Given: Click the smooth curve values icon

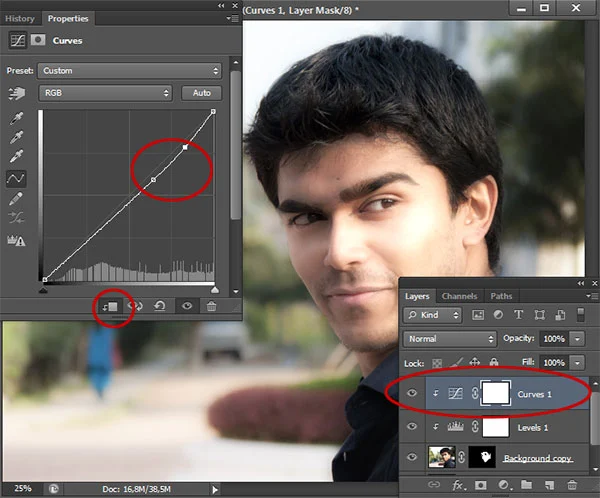Looking at the screenshot, I should coord(16,217).
